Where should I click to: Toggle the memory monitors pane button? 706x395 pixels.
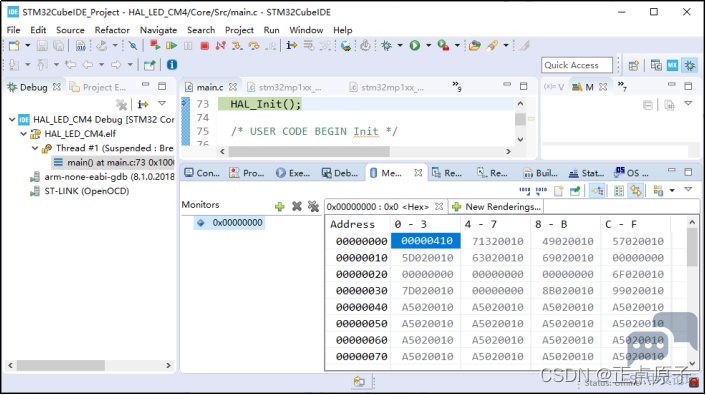[619, 191]
